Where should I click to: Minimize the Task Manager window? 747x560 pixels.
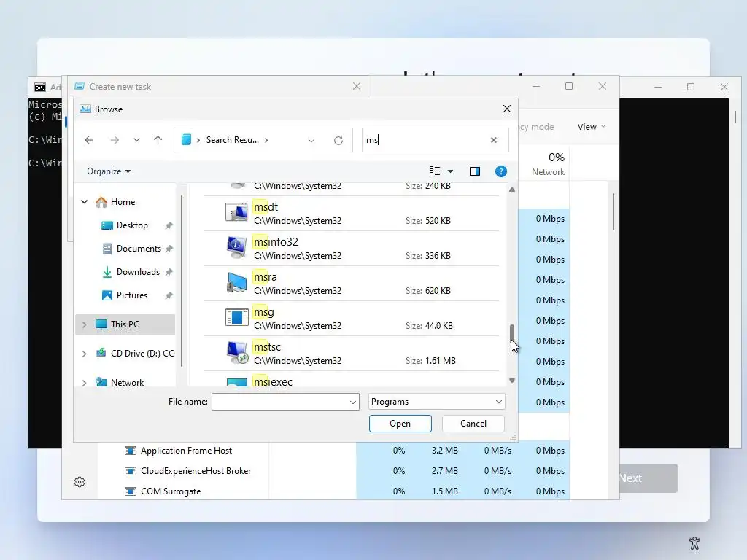(x=536, y=86)
